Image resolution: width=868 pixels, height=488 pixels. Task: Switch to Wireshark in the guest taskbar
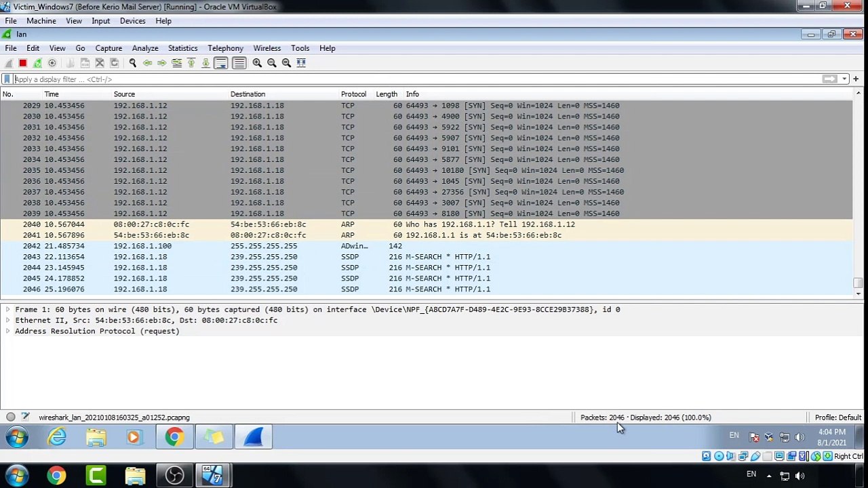tap(253, 437)
